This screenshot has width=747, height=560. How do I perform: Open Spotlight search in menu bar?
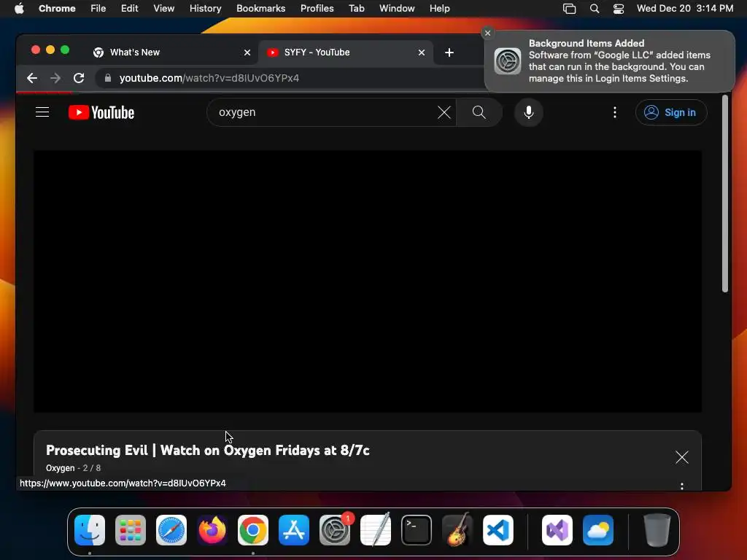(594, 9)
